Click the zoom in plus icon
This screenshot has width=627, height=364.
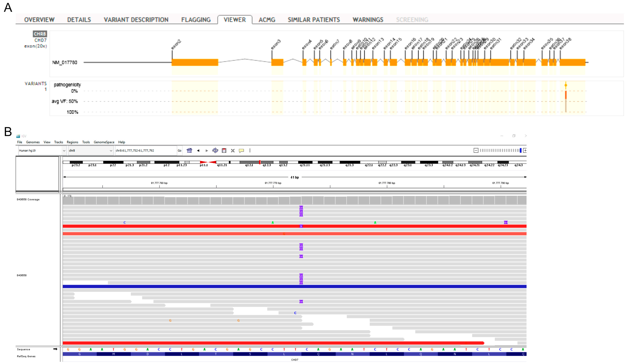coord(525,150)
